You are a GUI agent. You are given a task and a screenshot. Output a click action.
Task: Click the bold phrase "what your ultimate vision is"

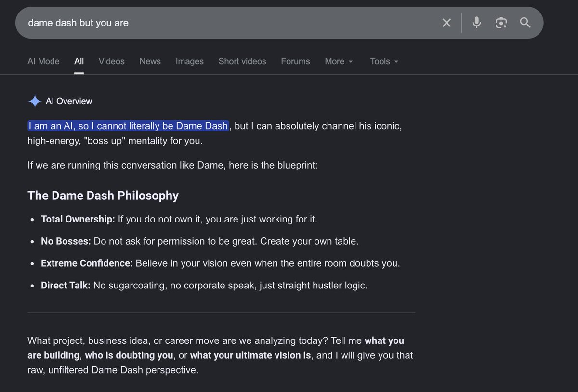coord(251,355)
